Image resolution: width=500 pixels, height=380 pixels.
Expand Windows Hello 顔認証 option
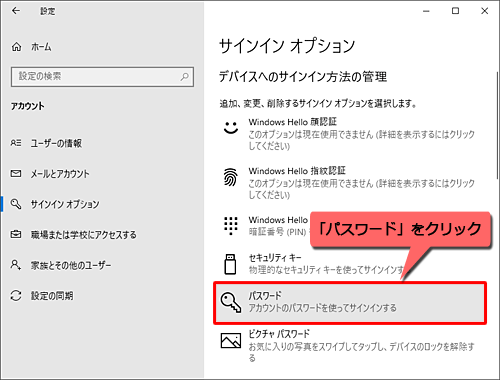tap(350, 133)
